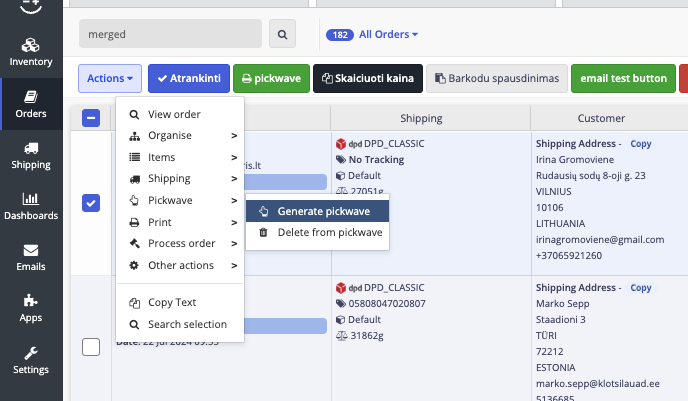Uncheck the first order's checkbox

point(90,203)
